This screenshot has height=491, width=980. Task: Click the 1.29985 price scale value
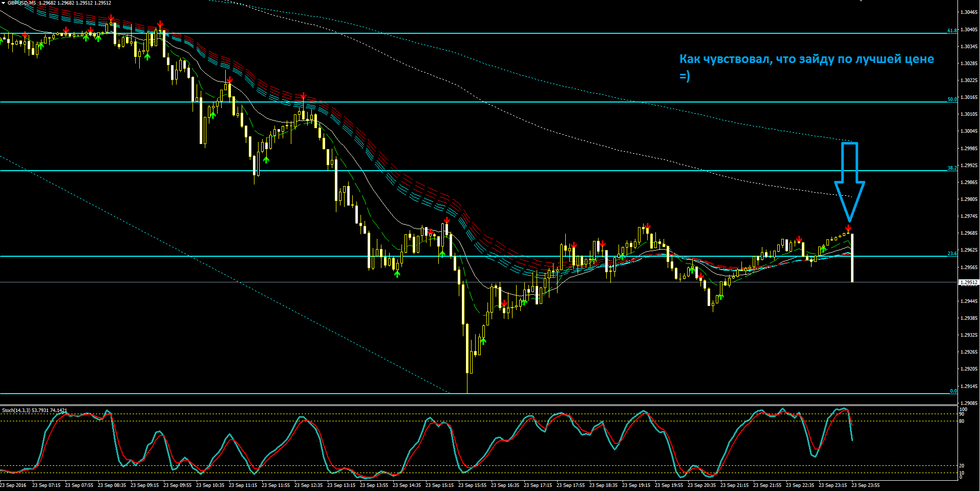tap(969, 149)
